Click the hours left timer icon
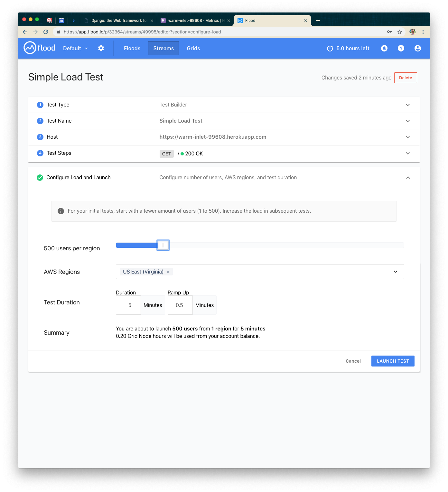The image size is (448, 492). (330, 48)
